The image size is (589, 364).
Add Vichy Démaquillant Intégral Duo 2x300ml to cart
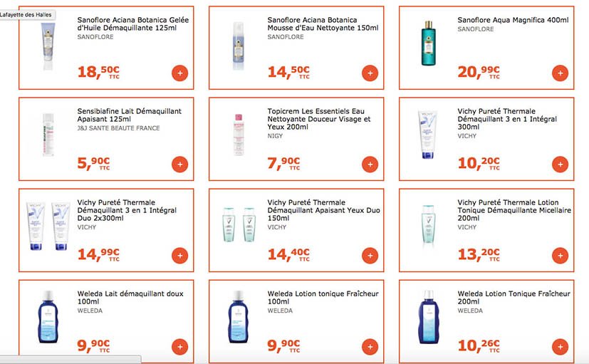179,255
